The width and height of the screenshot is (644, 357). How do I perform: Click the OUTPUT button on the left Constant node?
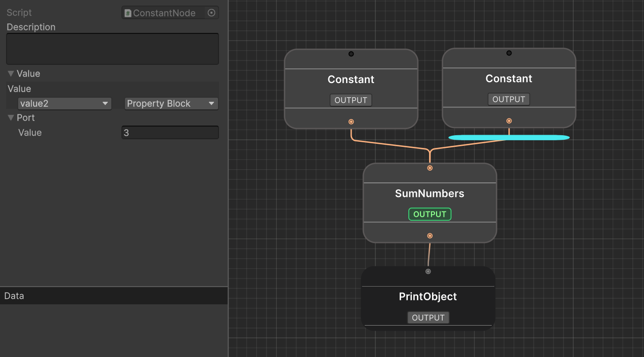tap(351, 100)
